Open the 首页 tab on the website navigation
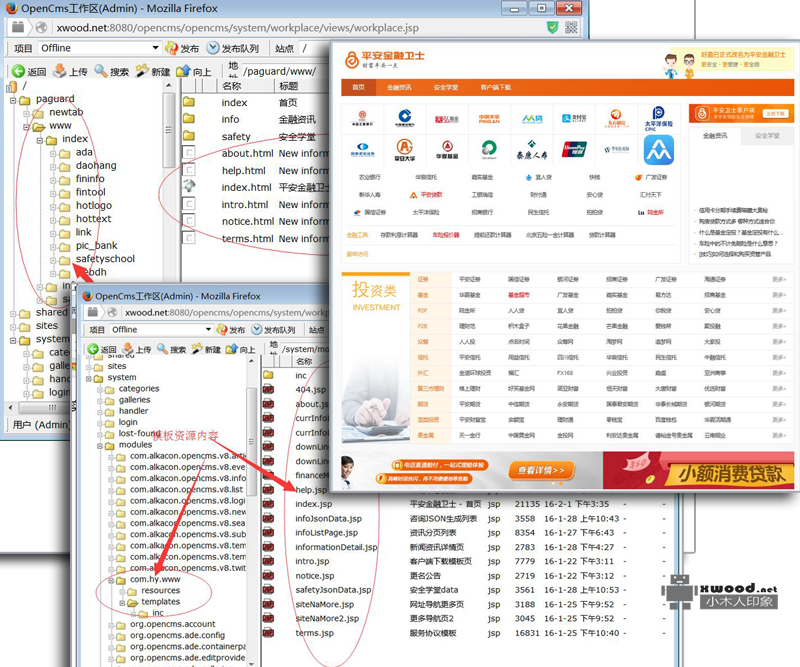Image resolution: width=800 pixels, height=667 pixels. (x=359, y=87)
